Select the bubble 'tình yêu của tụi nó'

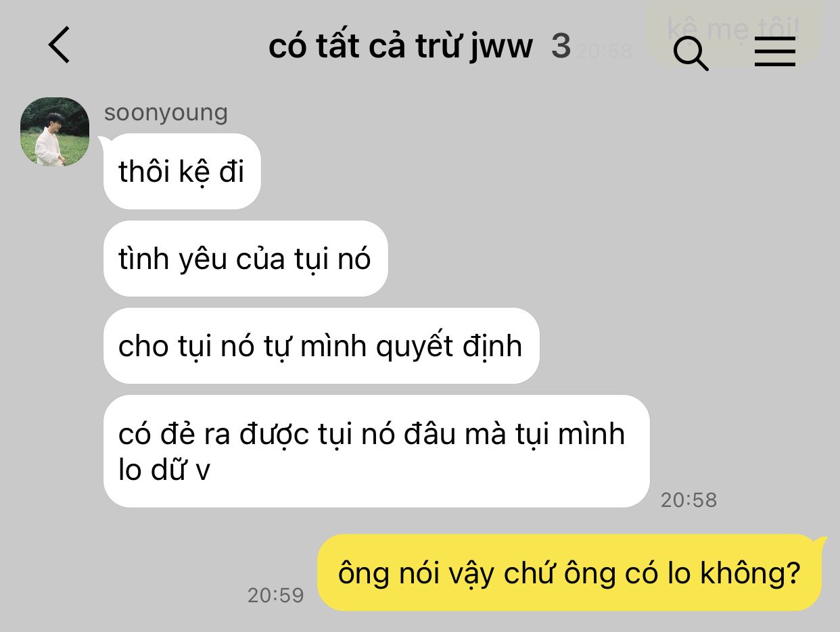pos(246,258)
